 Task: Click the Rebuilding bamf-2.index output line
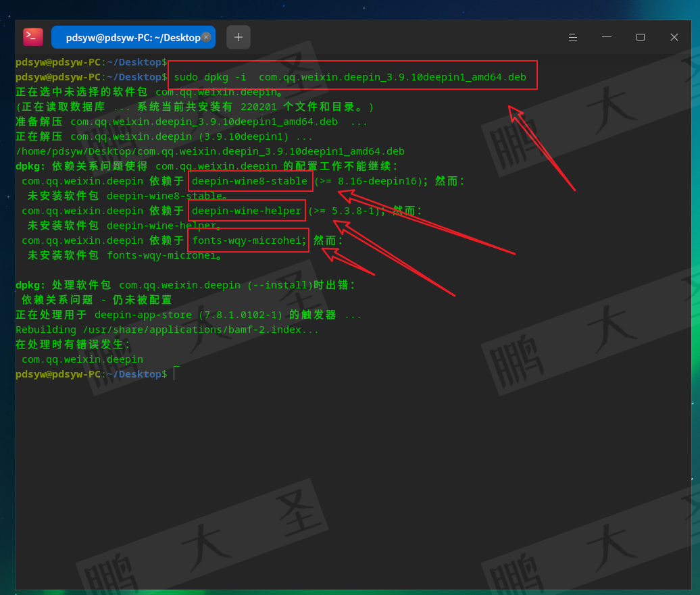[x=167, y=330]
